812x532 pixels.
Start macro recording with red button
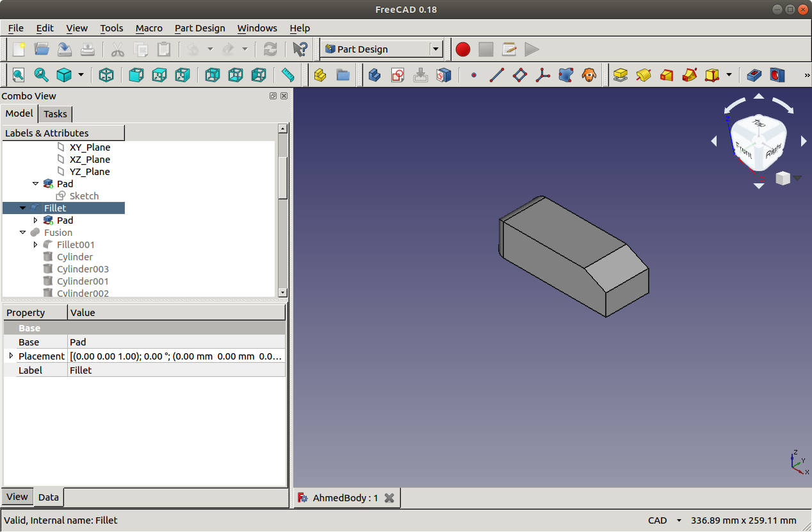click(x=463, y=49)
